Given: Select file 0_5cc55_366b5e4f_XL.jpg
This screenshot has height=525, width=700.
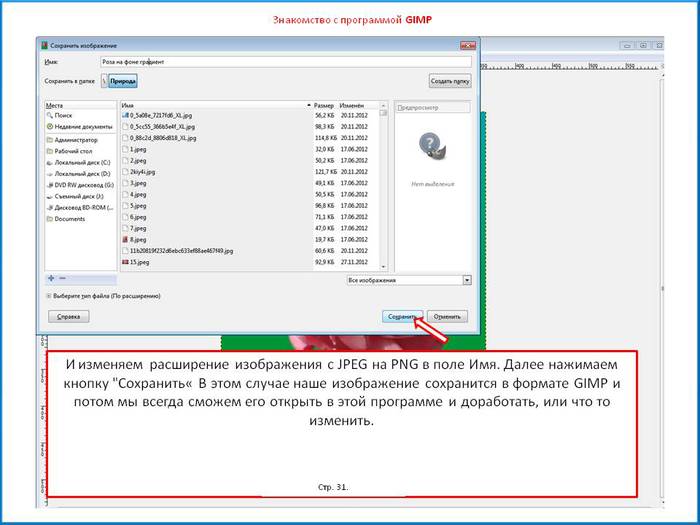Looking at the screenshot, I should pyautogui.click(x=250, y=127).
